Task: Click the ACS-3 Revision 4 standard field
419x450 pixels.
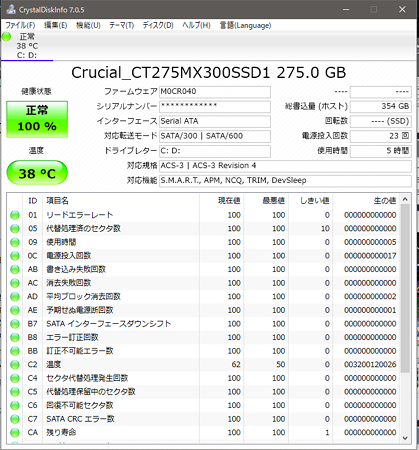Action: [285, 166]
